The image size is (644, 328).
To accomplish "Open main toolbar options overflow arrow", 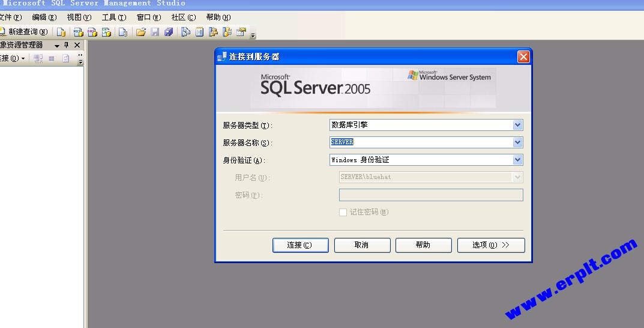I will click(x=253, y=35).
